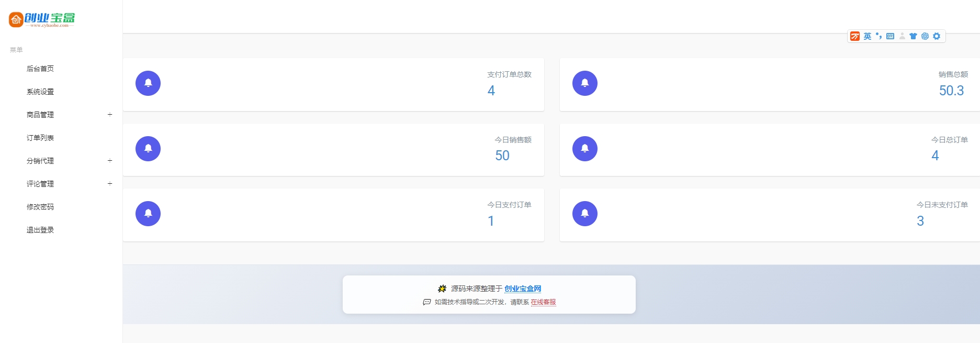Image resolution: width=980 pixels, height=343 pixels.
Task: Open 修改密码 in the sidebar
Action: point(40,207)
